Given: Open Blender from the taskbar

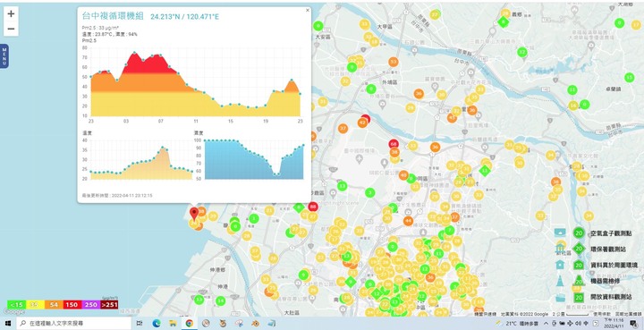Looking at the screenshot, I should (x=255, y=324).
